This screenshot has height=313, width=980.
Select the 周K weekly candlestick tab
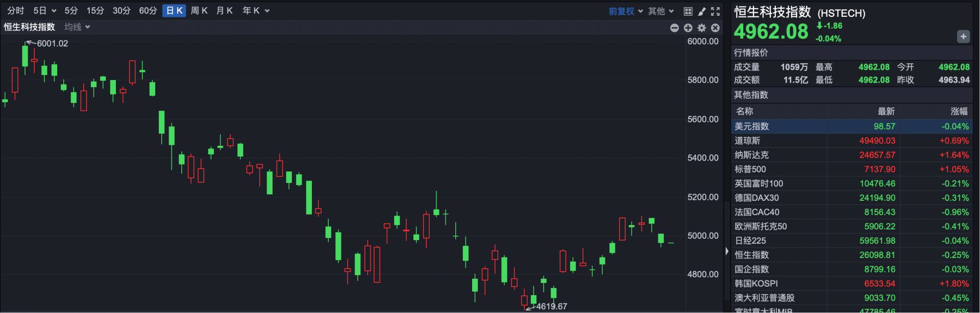pyautogui.click(x=199, y=11)
